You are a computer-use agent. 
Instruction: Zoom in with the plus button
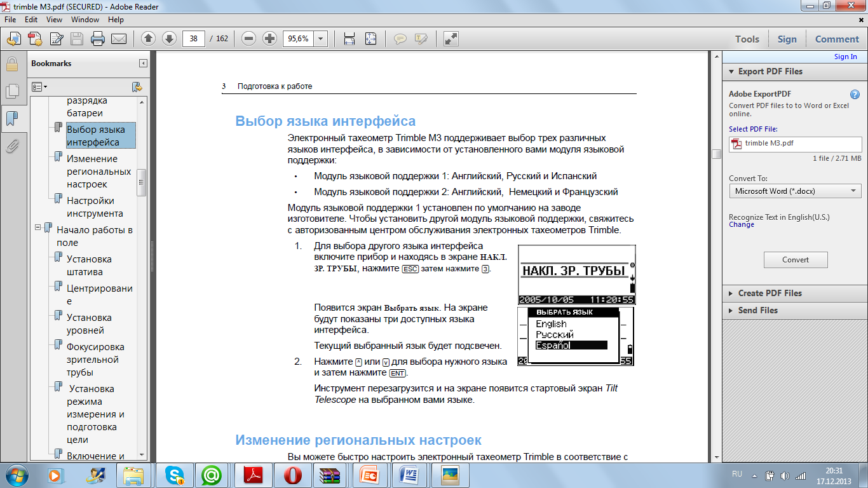(269, 39)
